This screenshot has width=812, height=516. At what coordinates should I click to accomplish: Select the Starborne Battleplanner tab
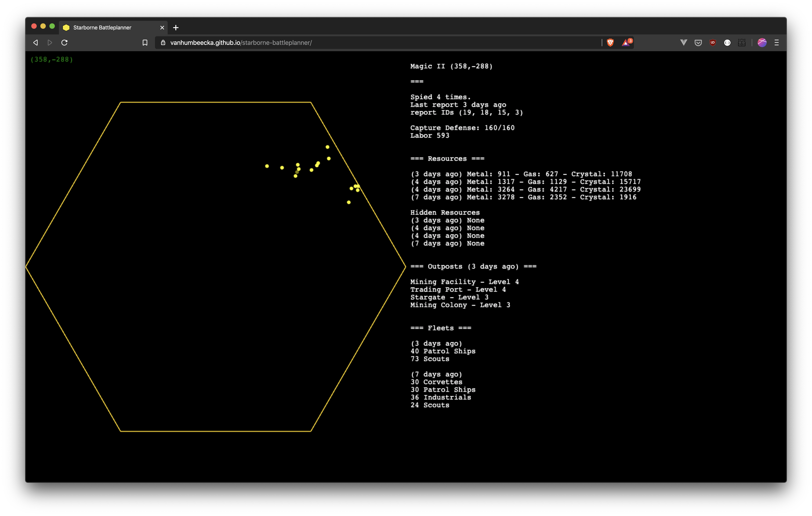pos(114,28)
